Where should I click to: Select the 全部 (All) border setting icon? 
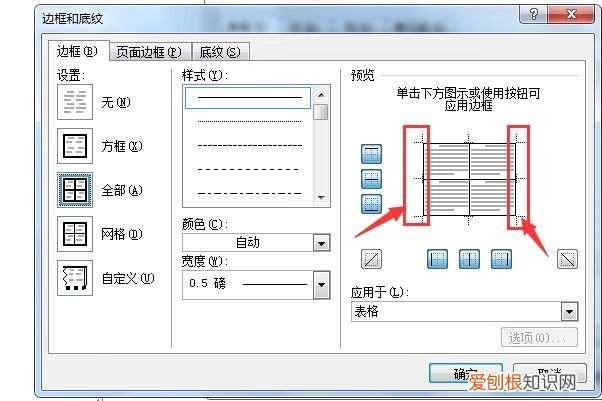(75, 190)
